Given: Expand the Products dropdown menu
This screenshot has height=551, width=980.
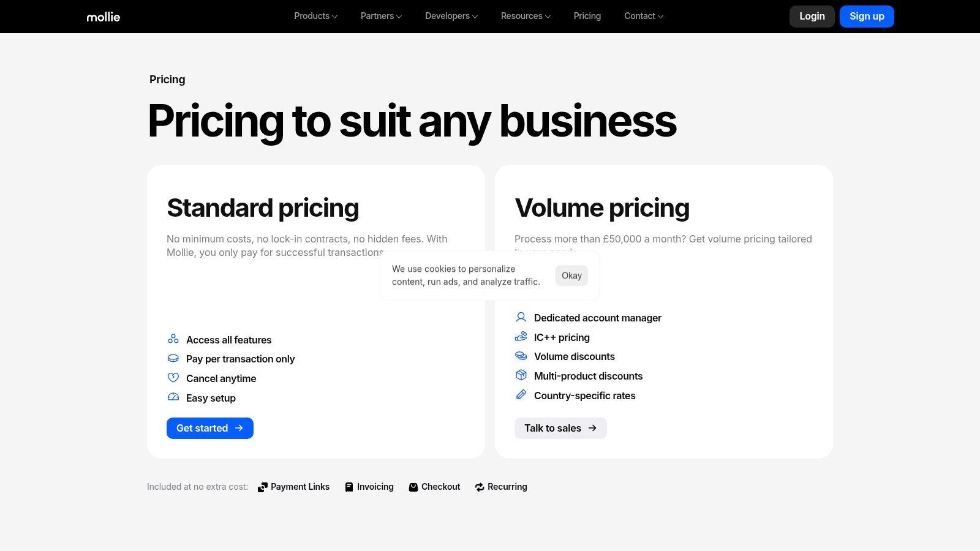Looking at the screenshot, I should pyautogui.click(x=315, y=16).
